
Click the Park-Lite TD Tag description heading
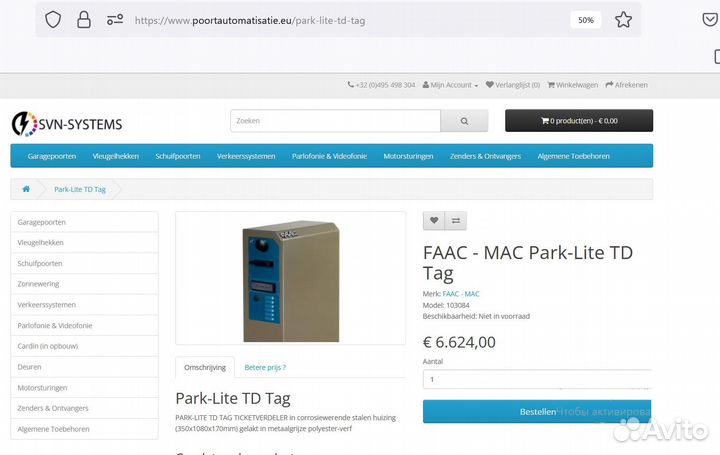233,399
